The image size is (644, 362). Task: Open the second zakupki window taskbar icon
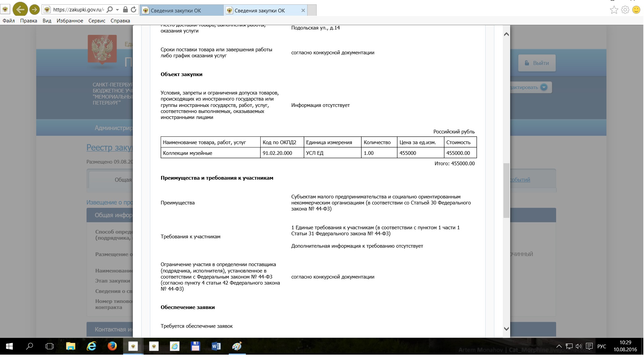(x=154, y=346)
